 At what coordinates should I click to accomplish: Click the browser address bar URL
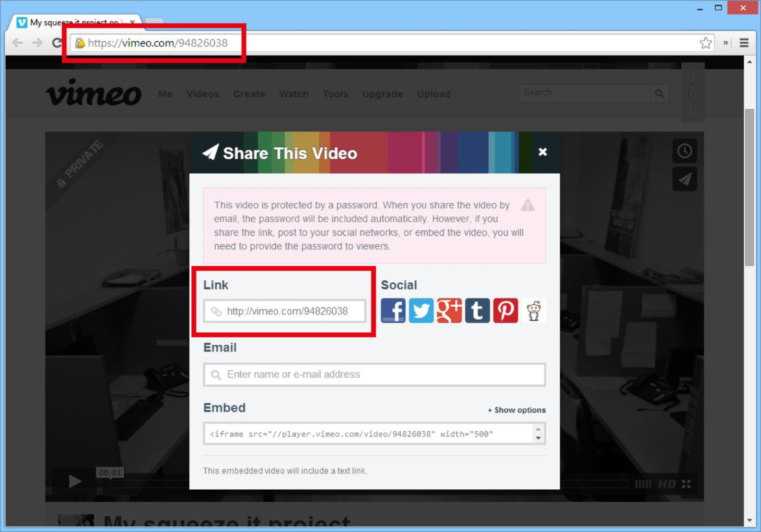[x=157, y=43]
